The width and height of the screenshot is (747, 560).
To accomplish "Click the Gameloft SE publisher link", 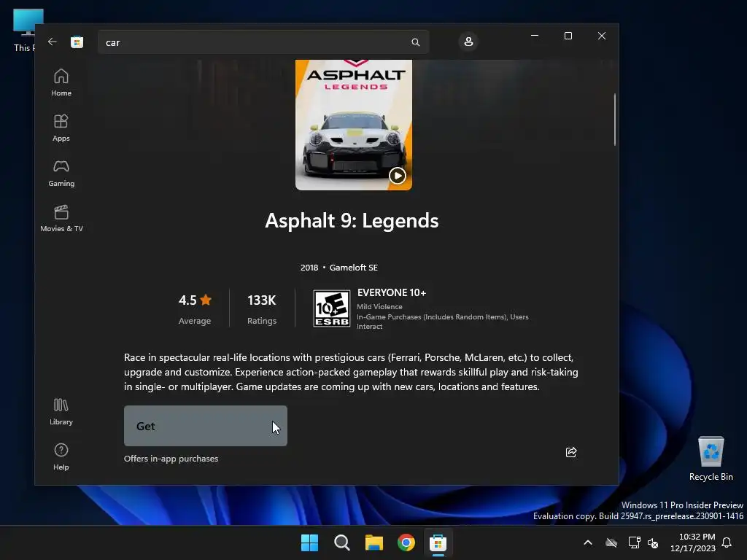I will 354,268.
